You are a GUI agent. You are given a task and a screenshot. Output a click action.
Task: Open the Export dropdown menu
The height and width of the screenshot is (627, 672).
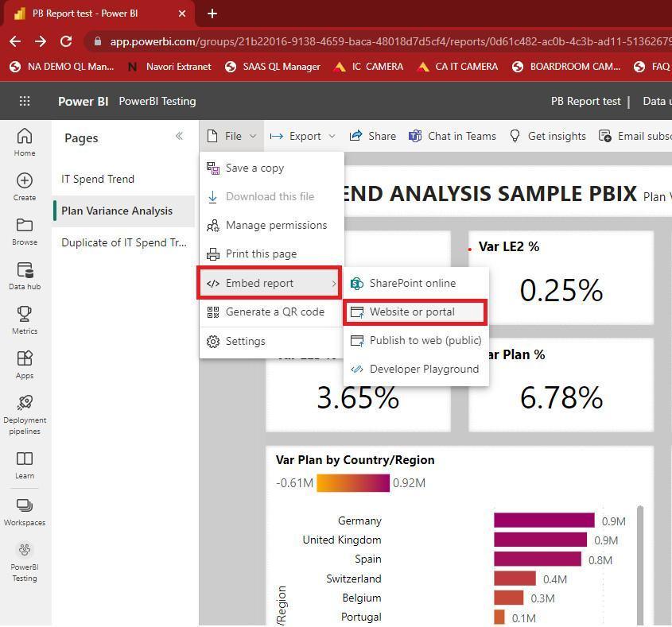click(x=302, y=136)
